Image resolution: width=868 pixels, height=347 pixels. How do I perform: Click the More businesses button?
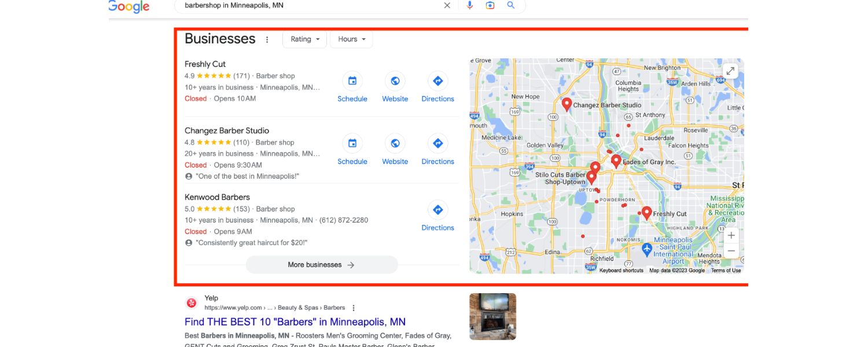[322, 264]
